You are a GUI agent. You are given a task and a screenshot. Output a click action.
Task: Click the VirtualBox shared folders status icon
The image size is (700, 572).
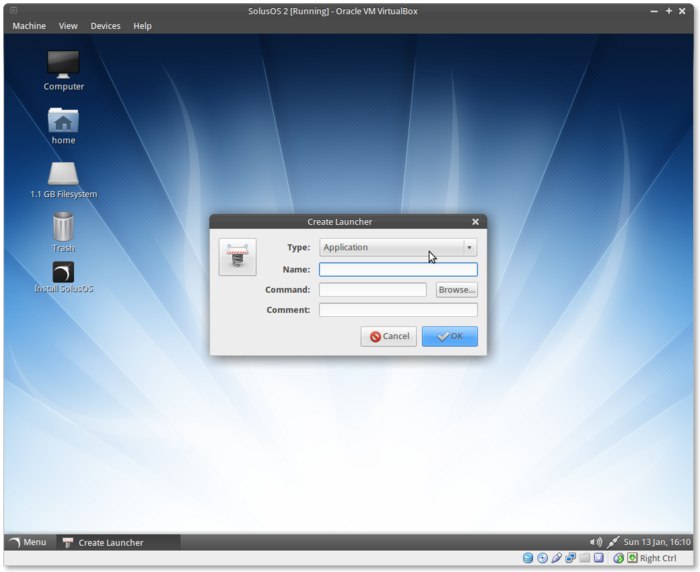click(584, 558)
